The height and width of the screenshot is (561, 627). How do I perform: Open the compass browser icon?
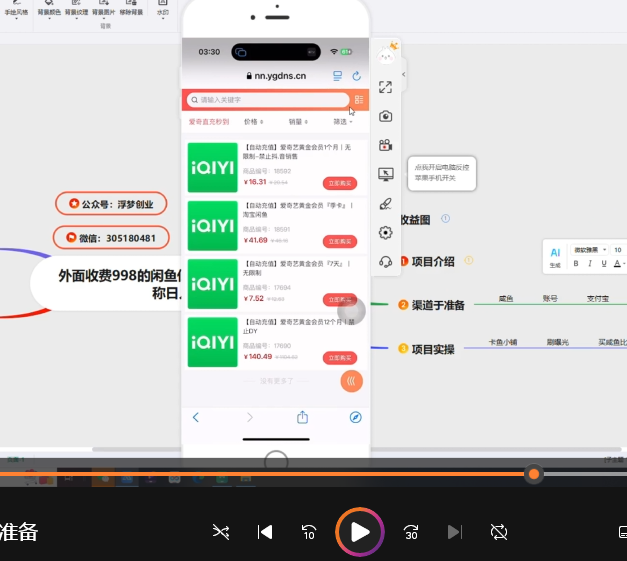[355, 417]
